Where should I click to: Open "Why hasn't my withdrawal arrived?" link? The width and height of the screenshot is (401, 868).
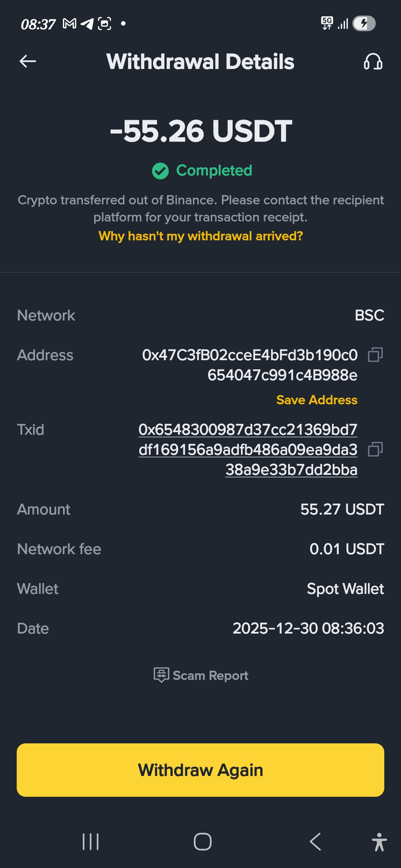(x=200, y=236)
